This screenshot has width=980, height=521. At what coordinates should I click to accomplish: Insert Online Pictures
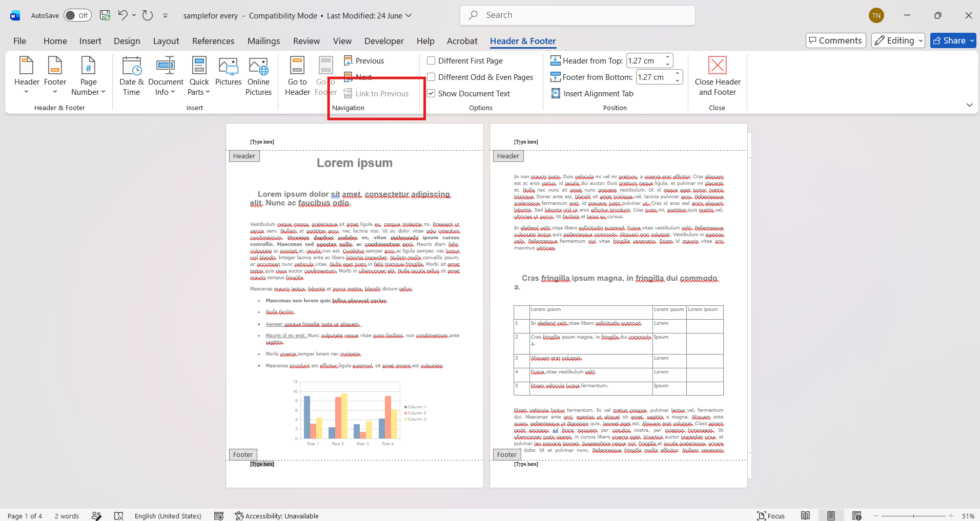[x=258, y=75]
